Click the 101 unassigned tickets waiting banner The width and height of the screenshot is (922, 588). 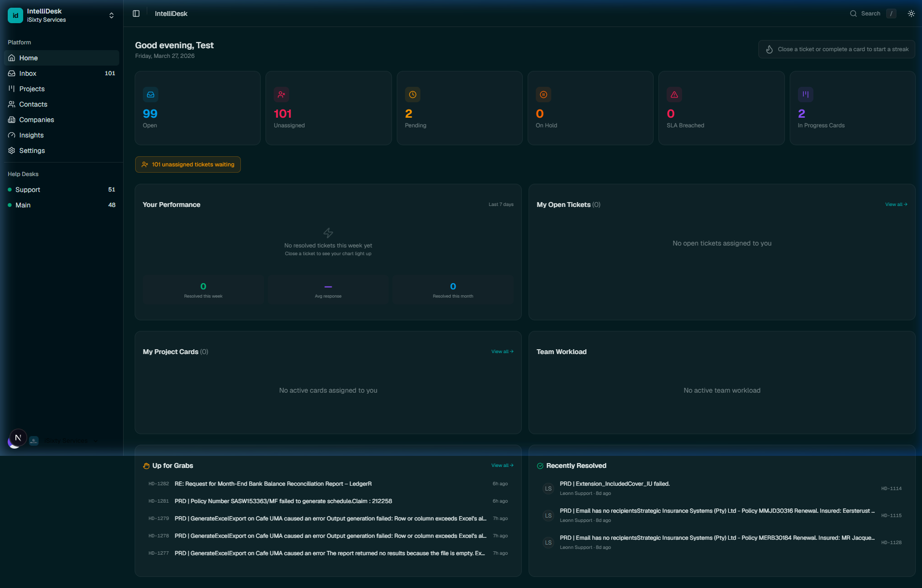coord(188,164)
